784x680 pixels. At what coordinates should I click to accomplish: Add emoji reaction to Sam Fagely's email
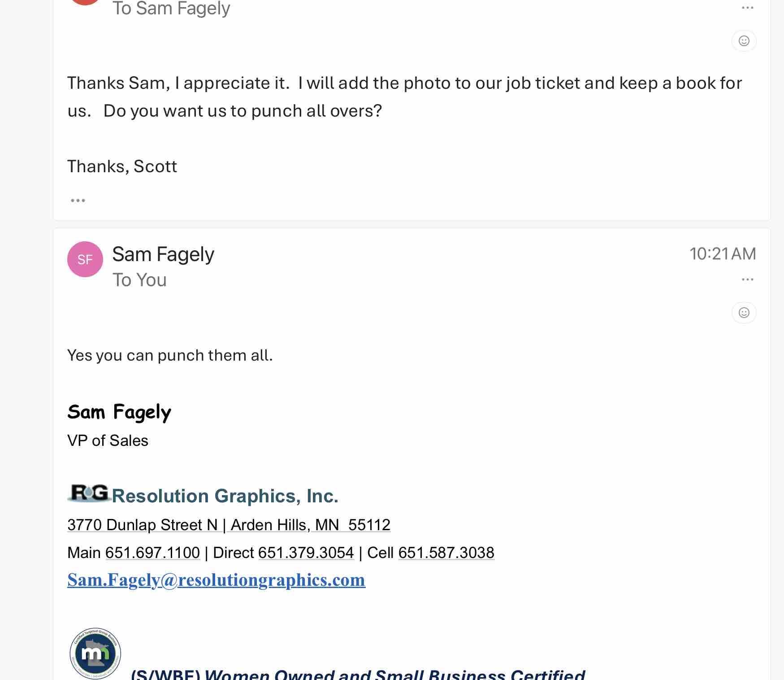coord(744,313)
